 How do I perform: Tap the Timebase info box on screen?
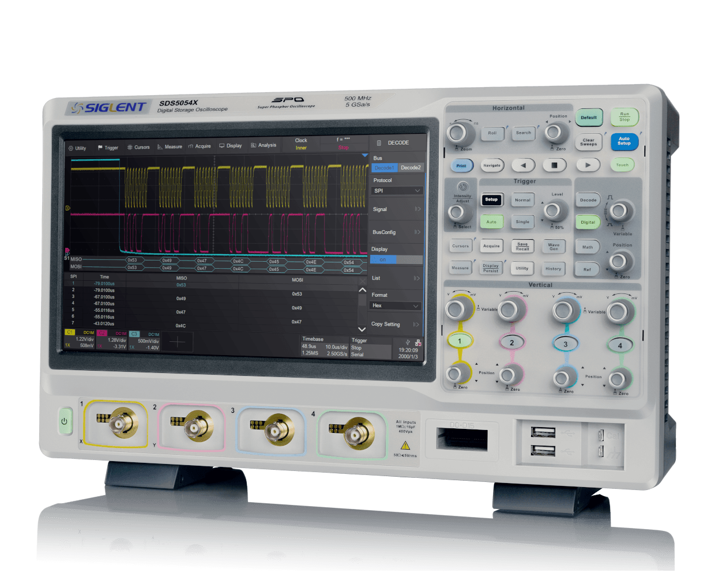click(324, 346)
